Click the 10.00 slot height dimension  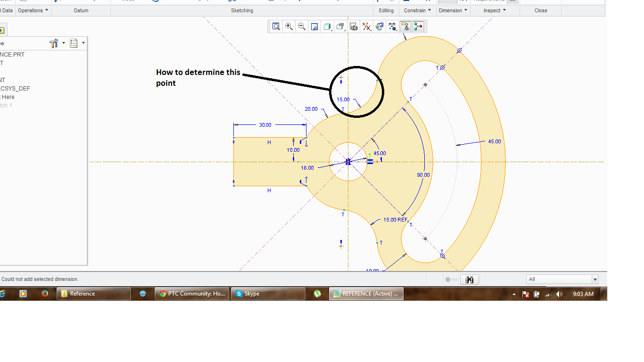tap(293, 150)
